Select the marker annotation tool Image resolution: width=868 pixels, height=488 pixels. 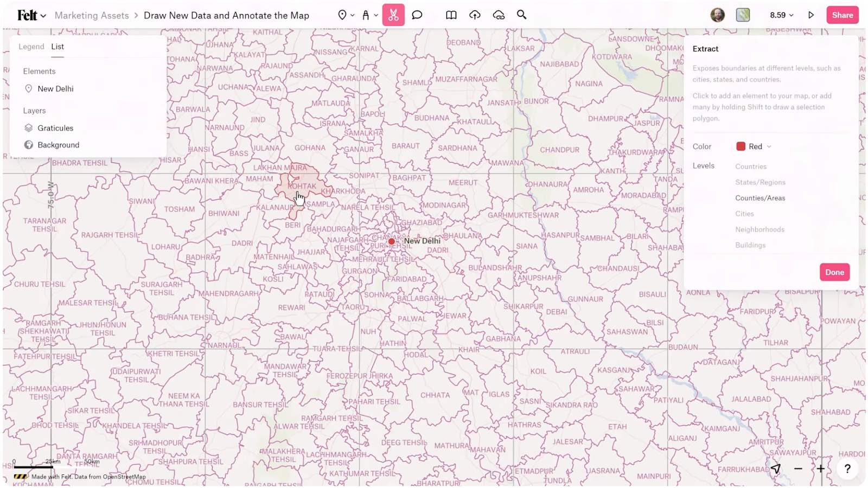click(367, 15)
